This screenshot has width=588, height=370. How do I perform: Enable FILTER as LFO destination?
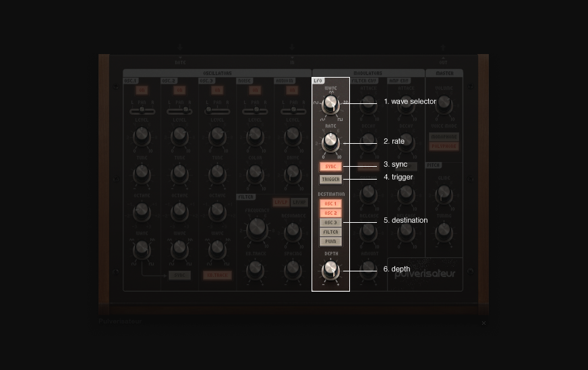(330, 232)
